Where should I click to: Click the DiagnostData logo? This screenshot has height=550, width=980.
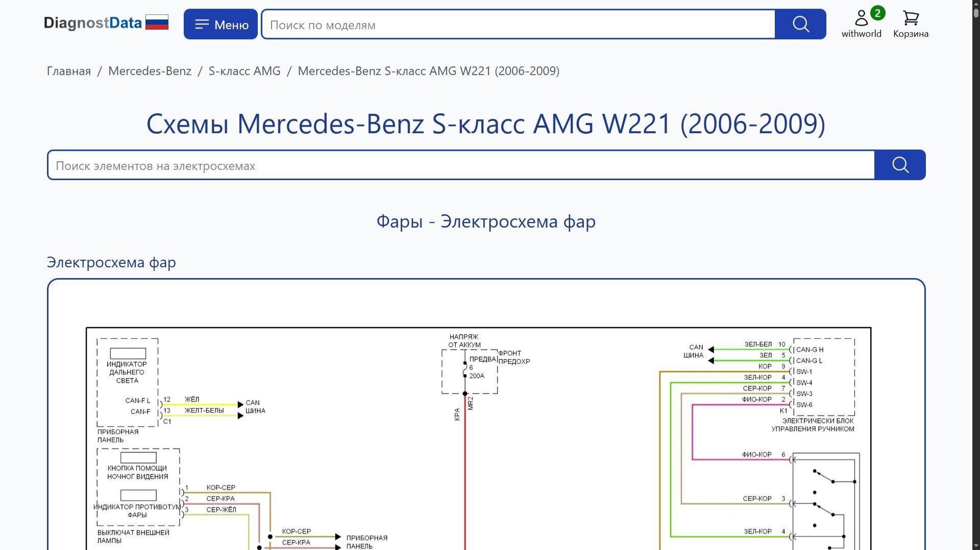tap(93, 22)
